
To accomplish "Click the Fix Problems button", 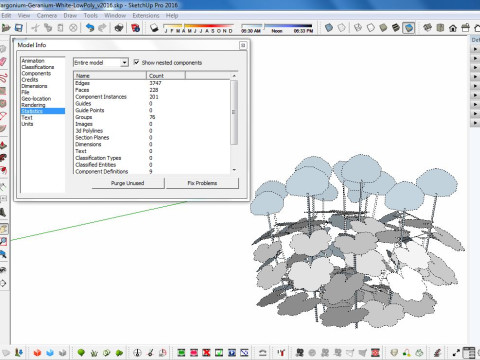I will 202,183.
